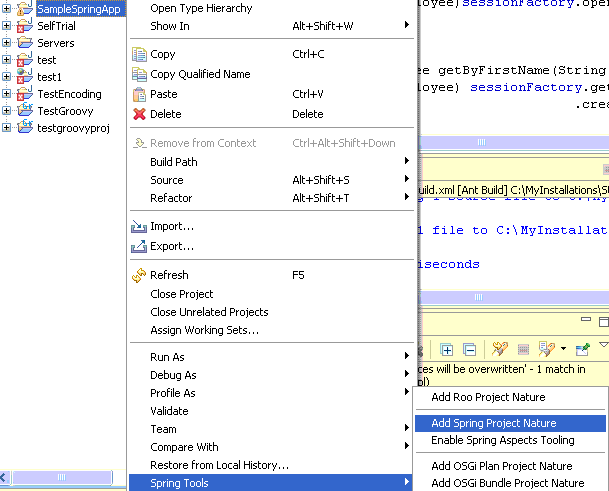609x491 pixels.
Task: Click the SelfTrial project icon
Action: click(25, 26)
